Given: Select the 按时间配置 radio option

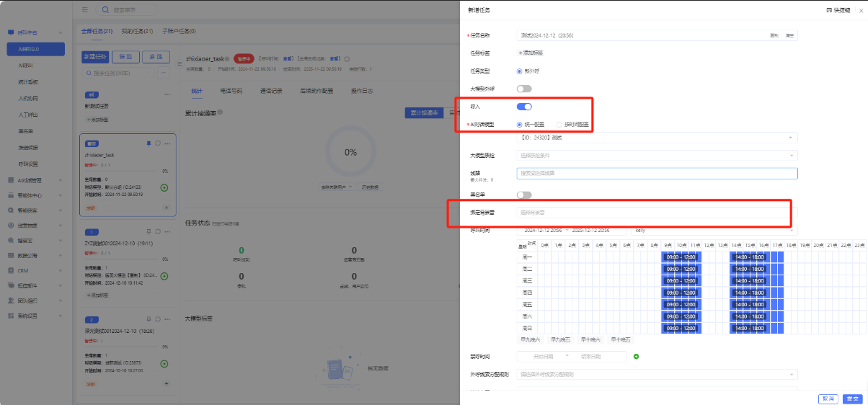Looking at the screenshot, I should (x=559, y=125).
